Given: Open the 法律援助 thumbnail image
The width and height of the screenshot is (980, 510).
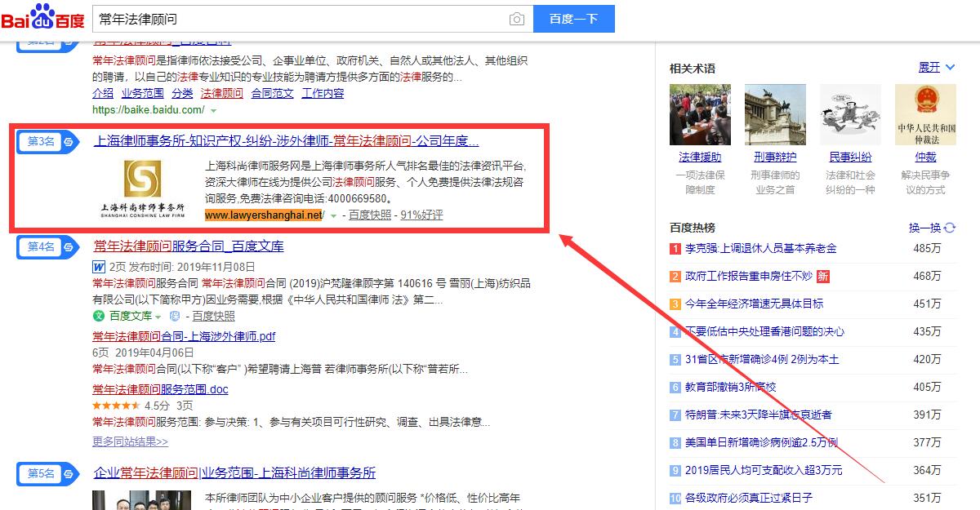Looking at the screenshot, I should [700, 114].
